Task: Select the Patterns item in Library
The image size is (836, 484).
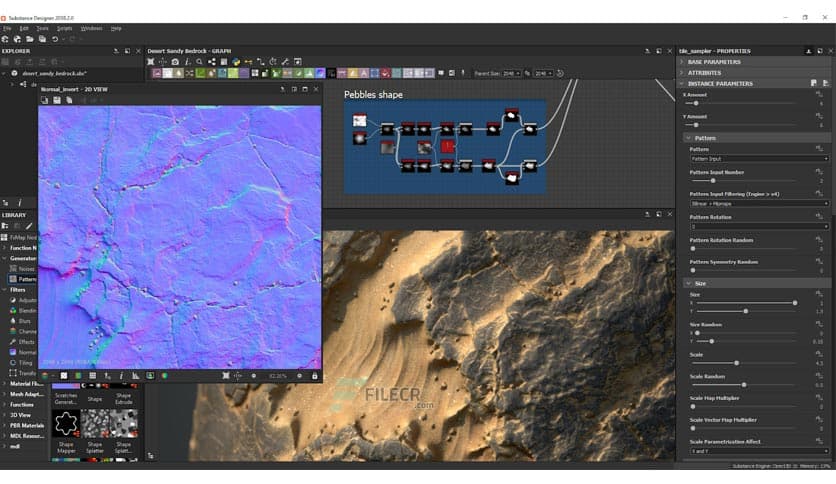Action: point(23,279)
